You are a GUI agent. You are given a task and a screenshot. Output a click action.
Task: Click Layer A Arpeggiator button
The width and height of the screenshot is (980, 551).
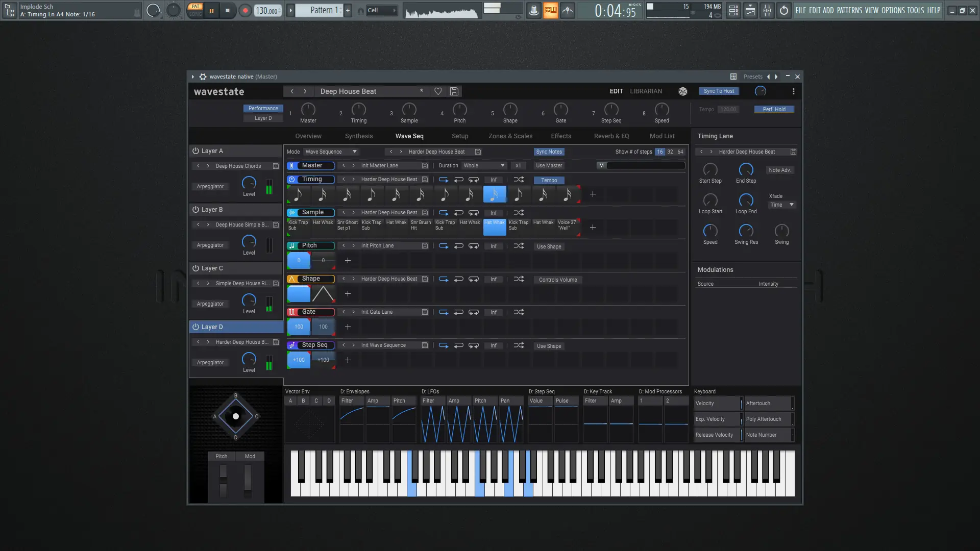pyautogui.click(x=210, y=187)
